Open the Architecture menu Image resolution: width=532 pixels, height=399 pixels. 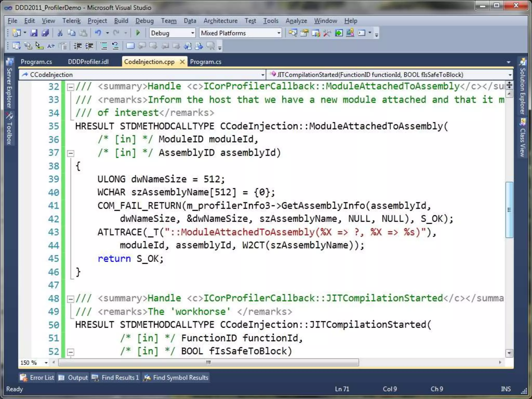220,21
